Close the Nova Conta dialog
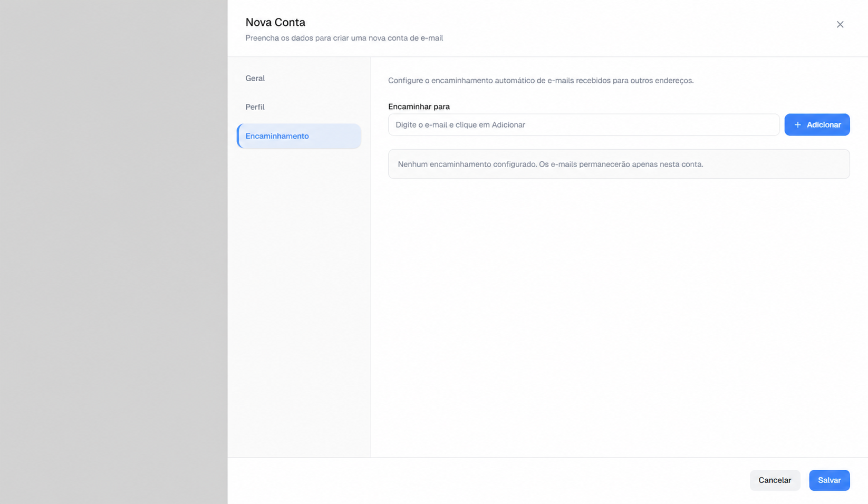The width and height of the screenshot is (868, 504). click(840, 24)
